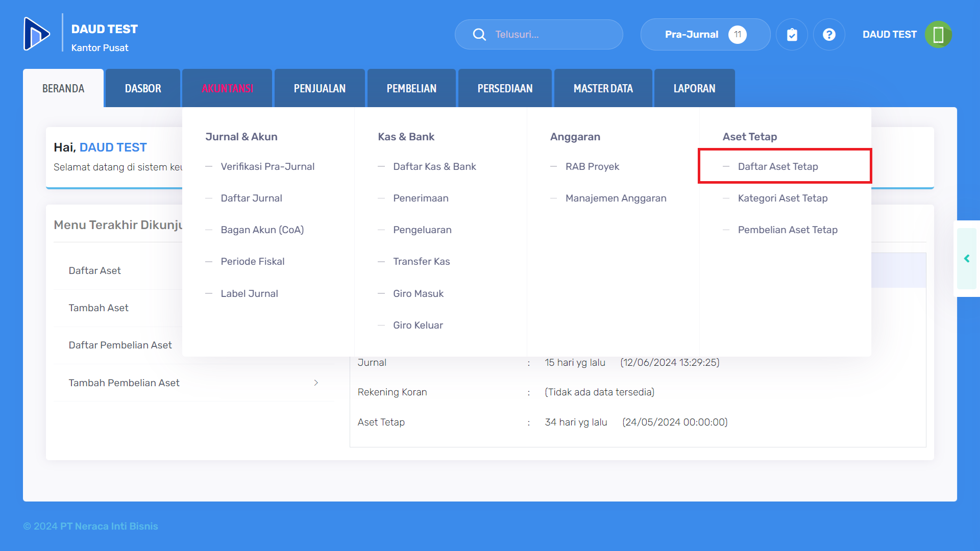The image size is (980, 551).
Task: Open the AKUNTANSI menu tab
Action: (x=227, y=88)
